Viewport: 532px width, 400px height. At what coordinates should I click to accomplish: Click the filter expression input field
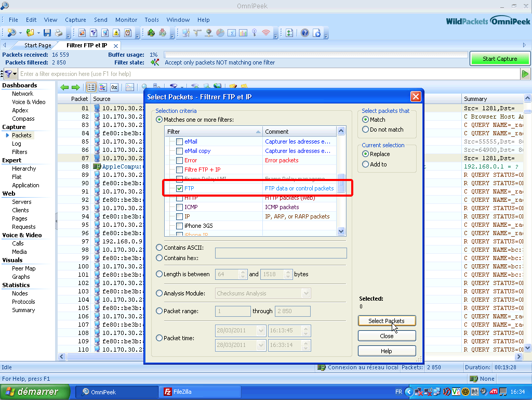[270, 74]
